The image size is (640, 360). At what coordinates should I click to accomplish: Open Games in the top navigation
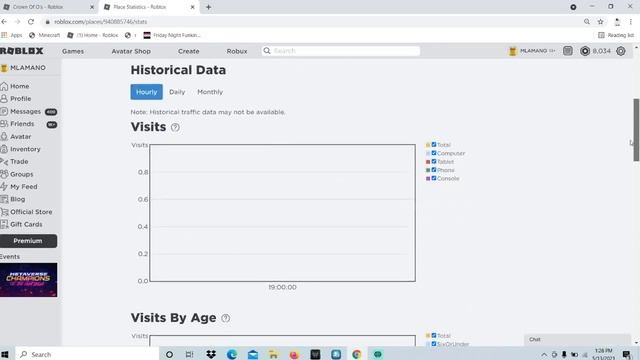(73, 51)
